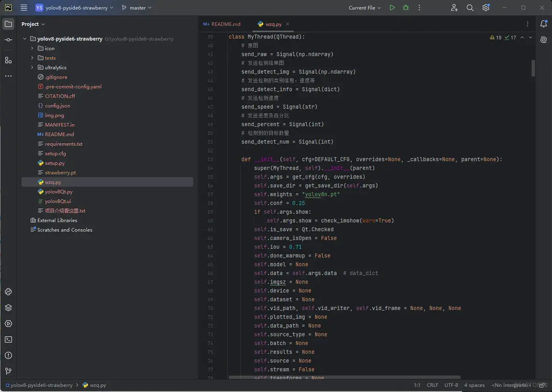Open yolov8Qt.py in the project tree

[x=59, y=192]
